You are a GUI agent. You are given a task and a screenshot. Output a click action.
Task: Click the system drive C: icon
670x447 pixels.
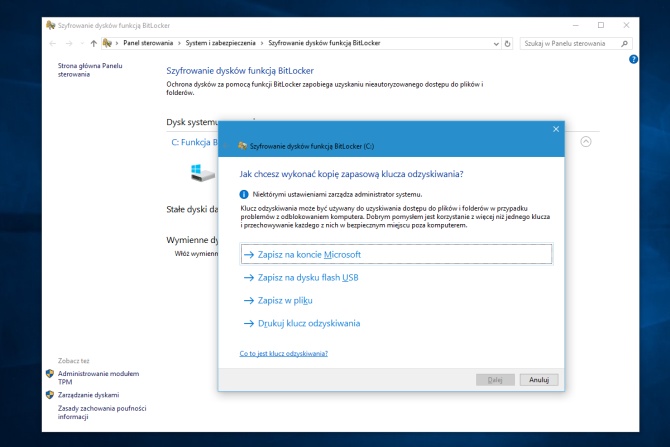tap(203, 173)
